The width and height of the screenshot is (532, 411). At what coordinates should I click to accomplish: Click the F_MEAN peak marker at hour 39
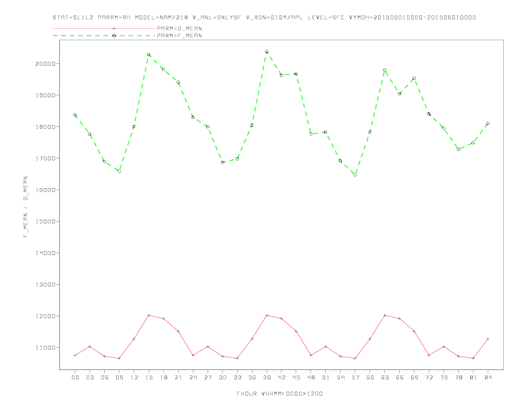(267, 52)
